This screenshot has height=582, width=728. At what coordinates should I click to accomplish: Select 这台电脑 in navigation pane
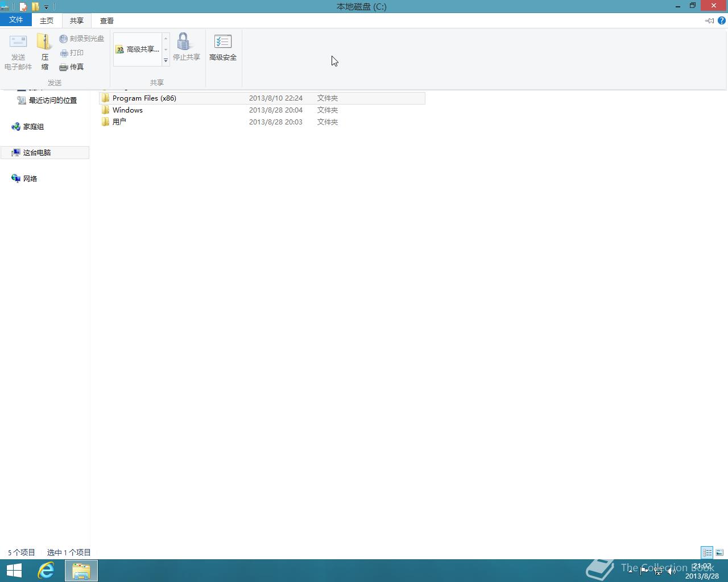[x=45, y=152]
